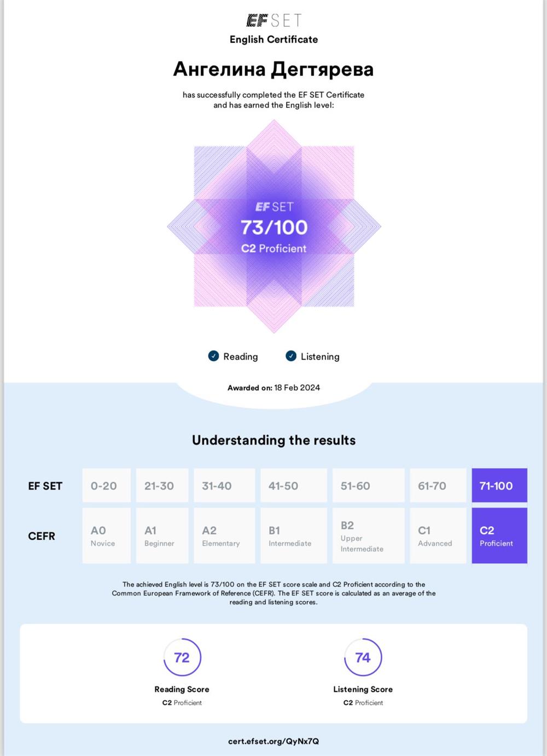The image size is (547, 756).
Task: Select the highlighted 71-100 score range
Action: [499, 485]
